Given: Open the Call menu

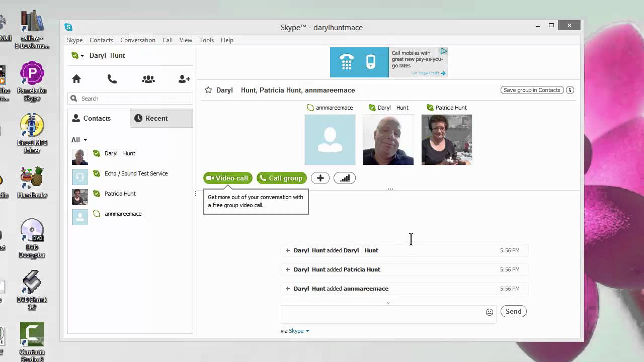Looking at the screenshot, I should point(168,40).
